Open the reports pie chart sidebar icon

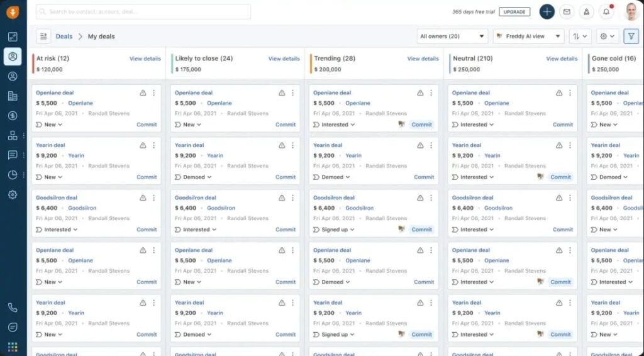[x=13, y=174]
